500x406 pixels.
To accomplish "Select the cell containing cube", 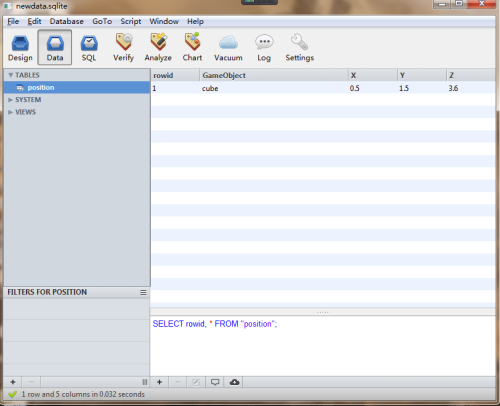I will pos(274,88).
